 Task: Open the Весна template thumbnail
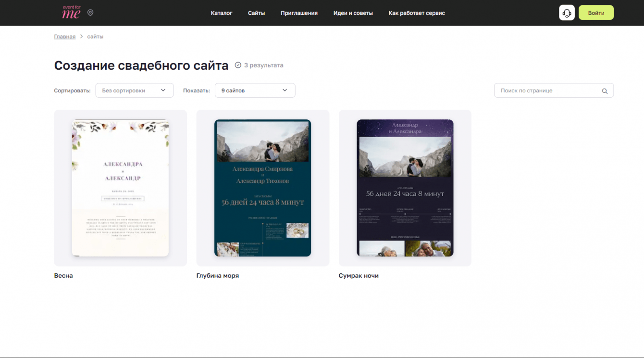tap(120, 188)
